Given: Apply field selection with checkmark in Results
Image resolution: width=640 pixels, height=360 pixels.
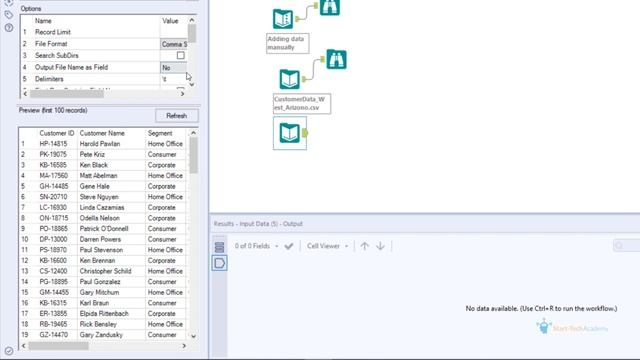Looking at the screenshot, I should click(x=289, y=246).
